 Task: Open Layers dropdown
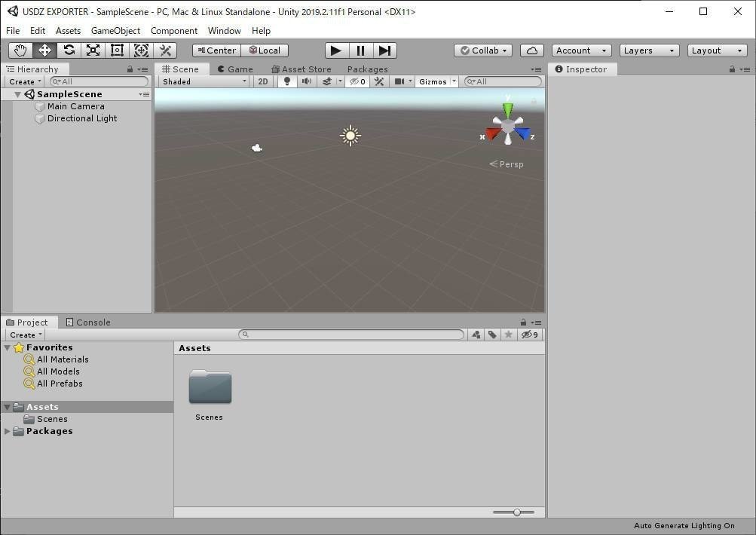(649, 50)
